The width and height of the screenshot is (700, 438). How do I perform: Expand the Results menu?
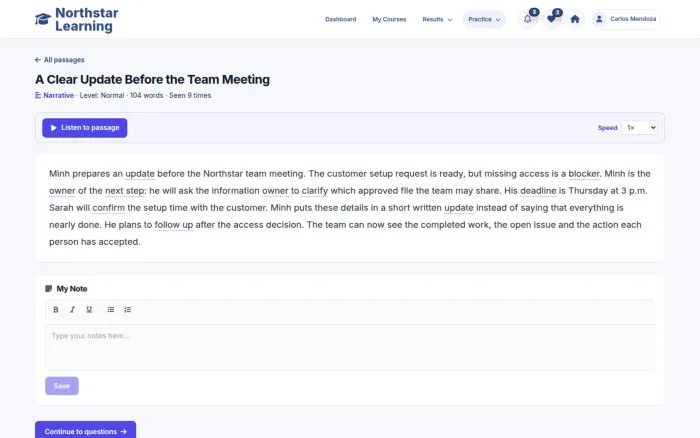[x=437, y=19]
